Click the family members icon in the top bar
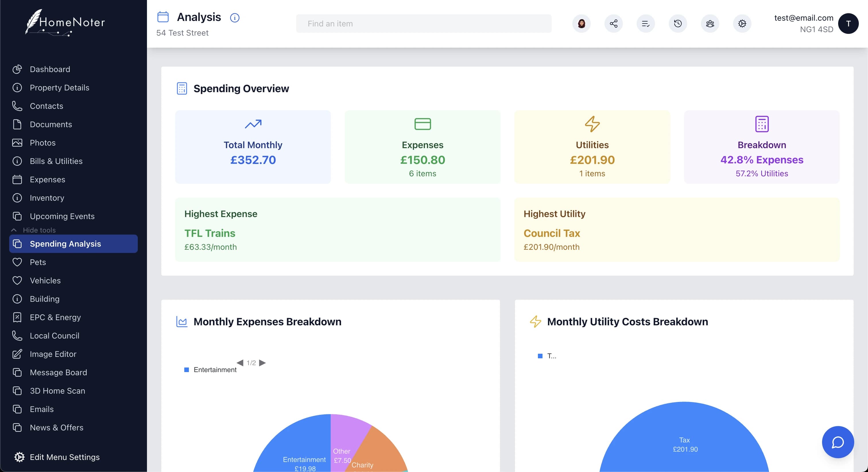868x472 pixels. coord(710,23)
